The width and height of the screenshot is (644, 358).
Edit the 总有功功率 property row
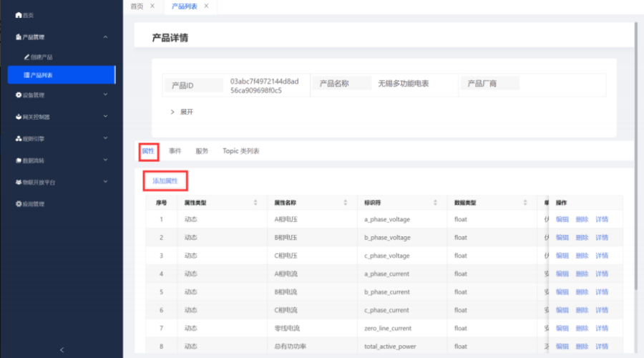(562, 347)
